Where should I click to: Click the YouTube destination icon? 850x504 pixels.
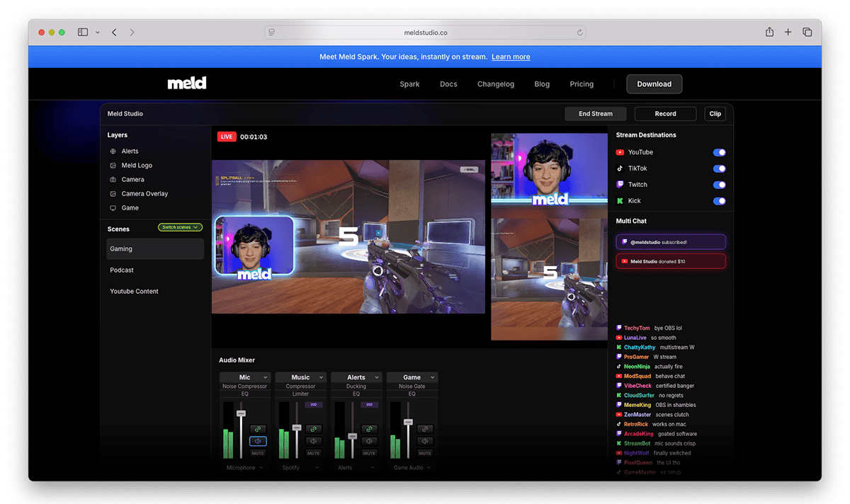coord(620,152)
